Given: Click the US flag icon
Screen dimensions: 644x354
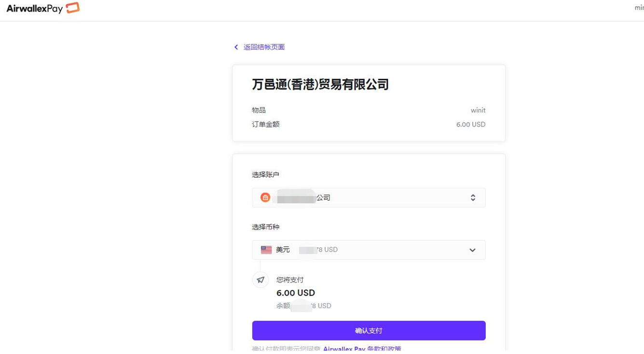Looking at the screenshot, I should (x=266, y=250).
